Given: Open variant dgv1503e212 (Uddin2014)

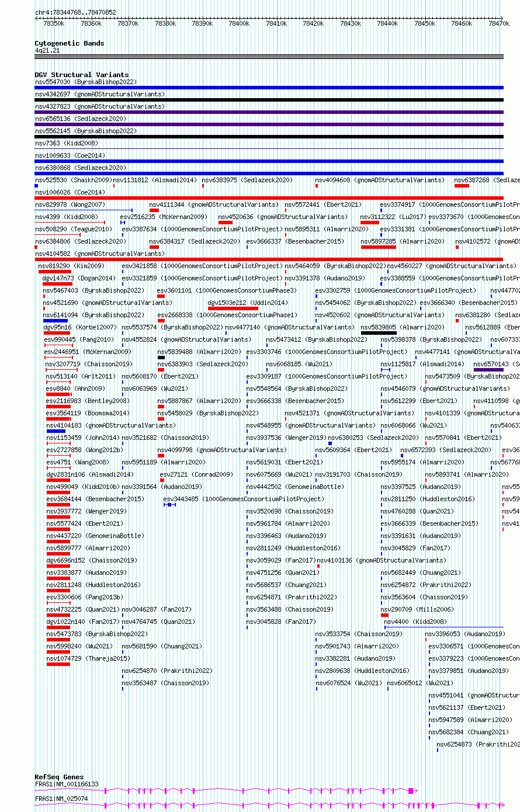Looking at the screenshot, I should 248,303.
